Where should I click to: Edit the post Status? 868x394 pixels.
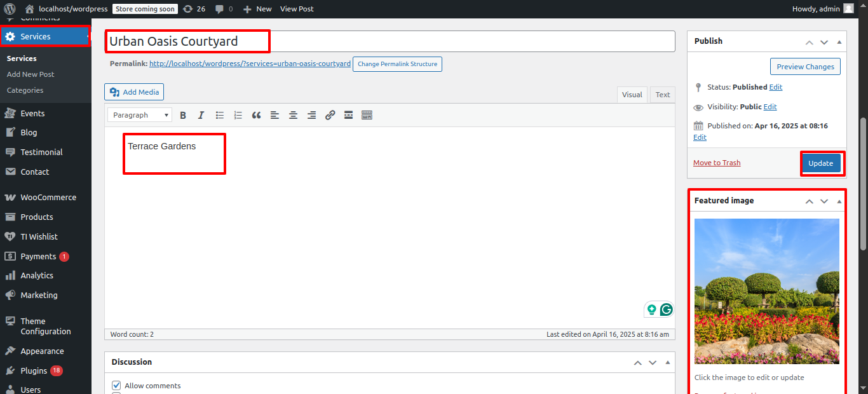[x=776, y=87]
